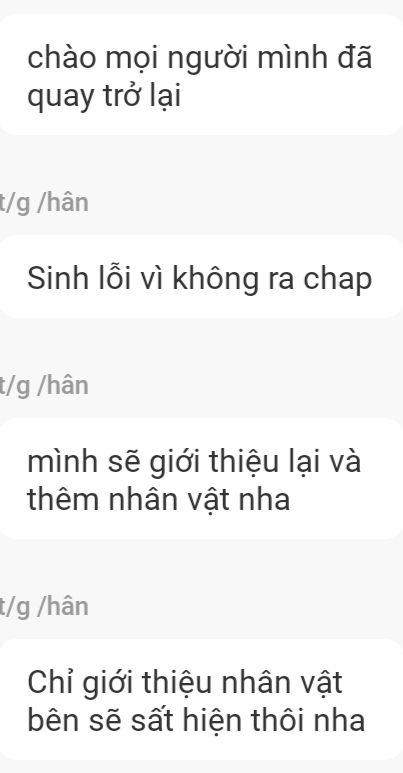Image resolution: width=403 pixels, height=773 pixels.
Task: Click the text "quay trở lại" in first message
Action: (x=104, y=97)
